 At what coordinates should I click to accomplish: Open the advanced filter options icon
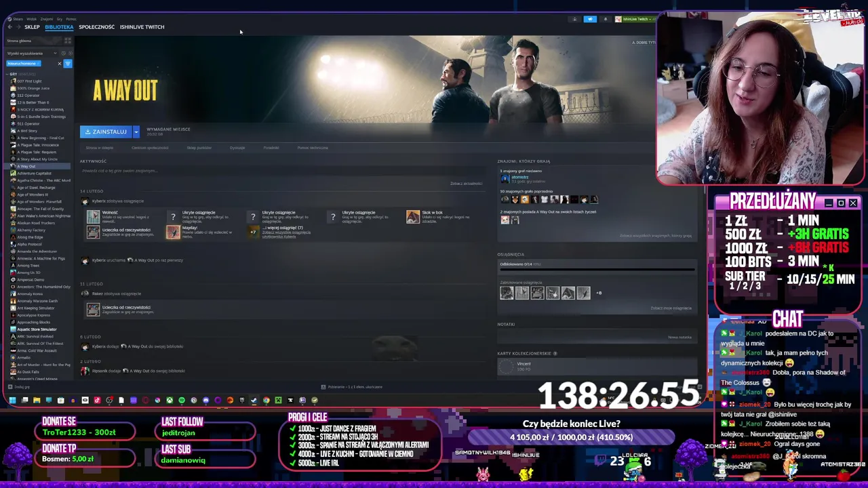(67, 64)
